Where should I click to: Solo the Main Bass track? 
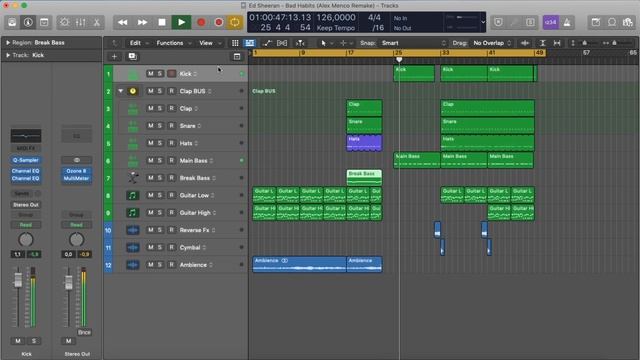click(160, 160)
